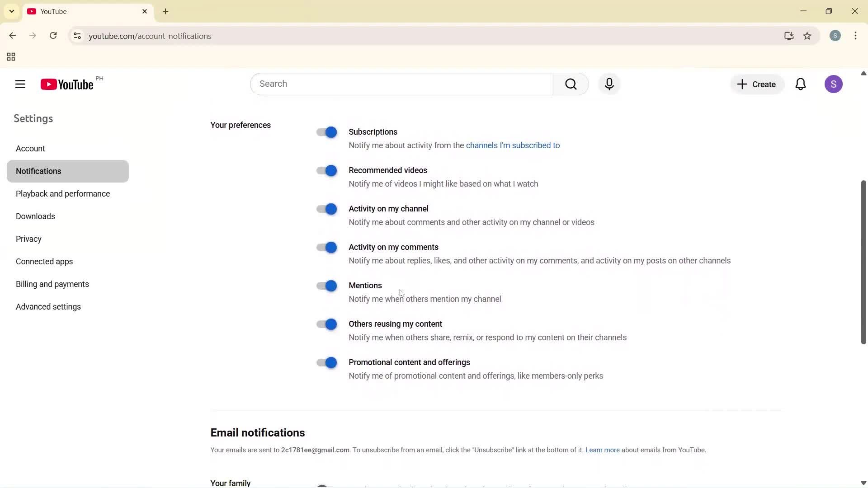Reload the page
The image size is (868, 488).
pos(53,36)
